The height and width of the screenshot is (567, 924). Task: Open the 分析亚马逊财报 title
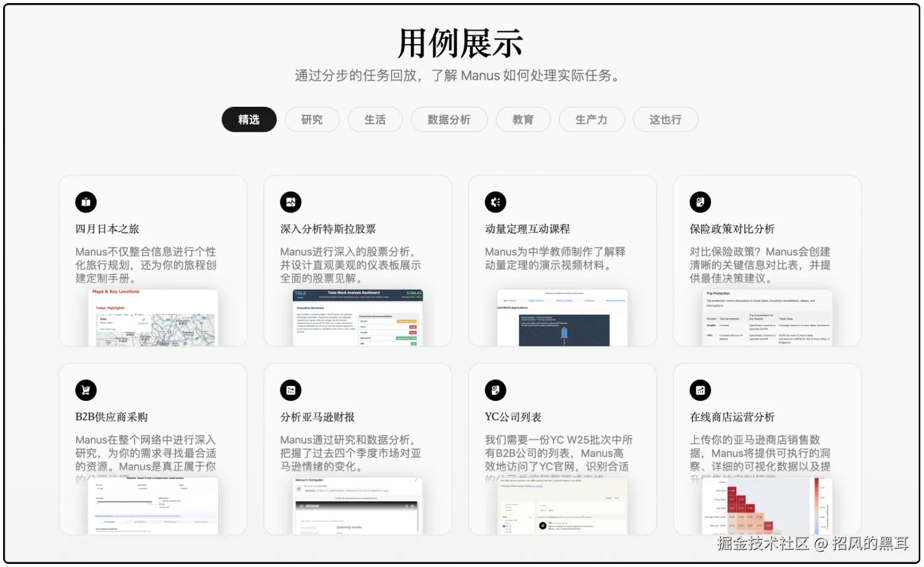tap(317, 417)
